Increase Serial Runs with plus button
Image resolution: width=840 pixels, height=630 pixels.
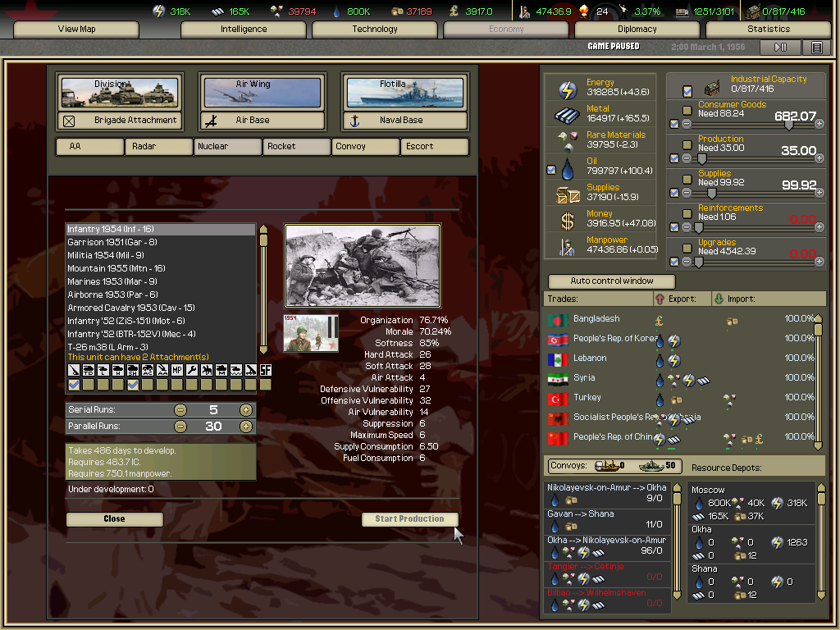pos(245,410)
